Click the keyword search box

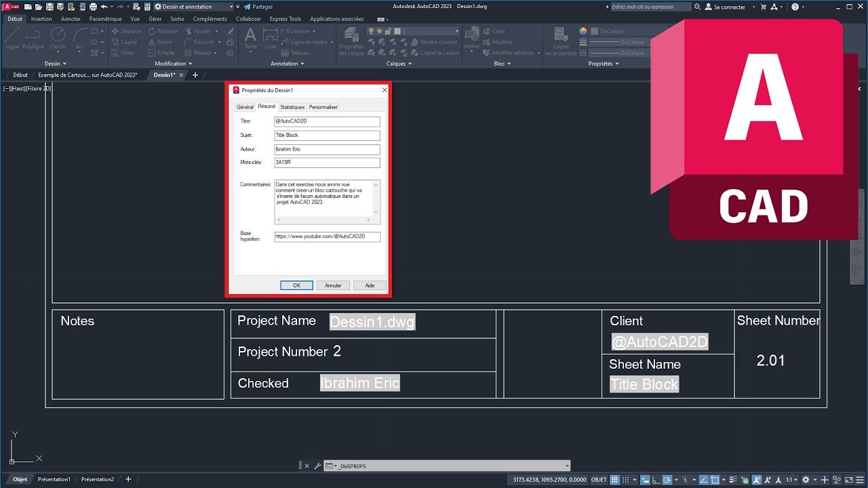point(650,7)
